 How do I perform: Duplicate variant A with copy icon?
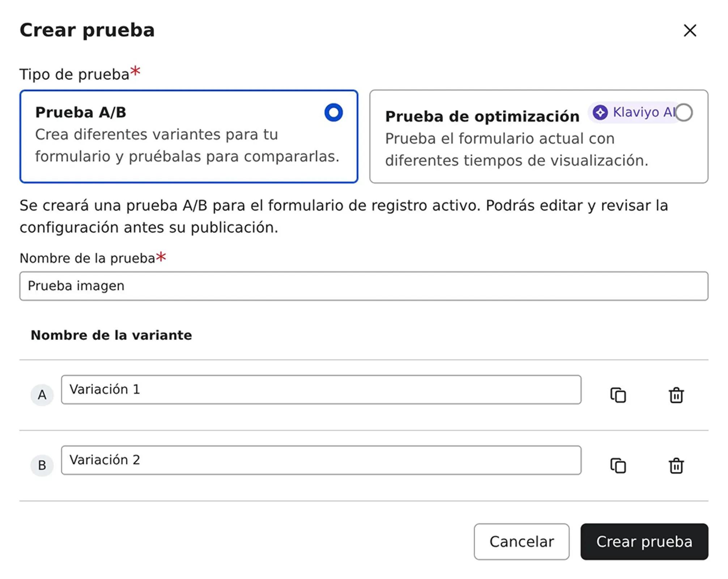tap(618, 395)
